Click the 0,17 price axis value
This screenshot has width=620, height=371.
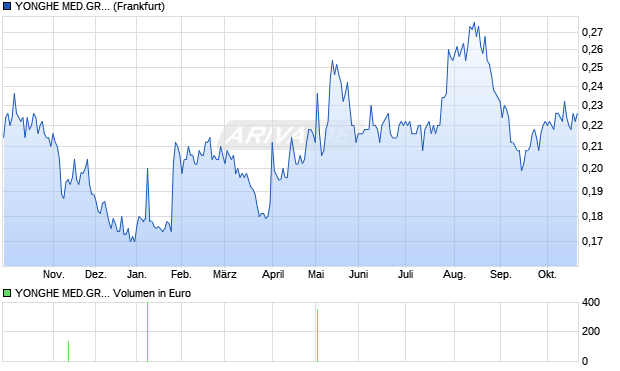592,241
